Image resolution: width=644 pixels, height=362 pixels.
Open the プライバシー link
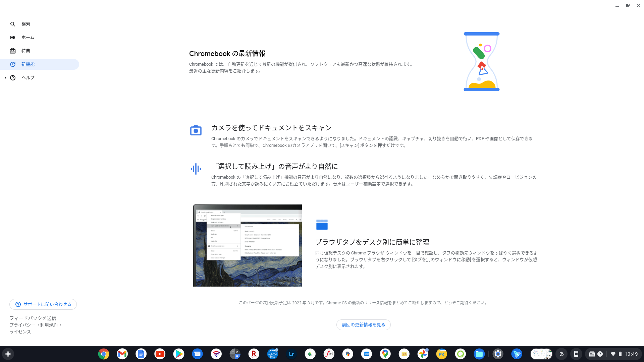coord(22,325)
